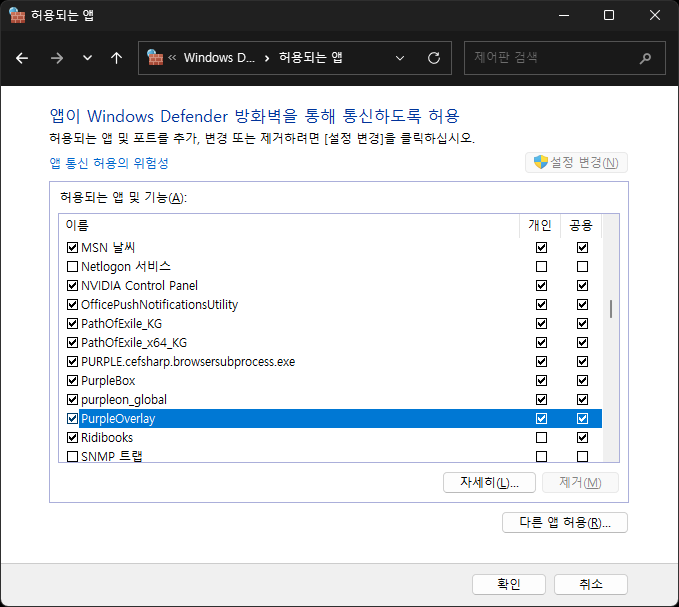Select the purpleon_global row name
The height and width of the screenshot is (607, 679).
pos(124,400)
